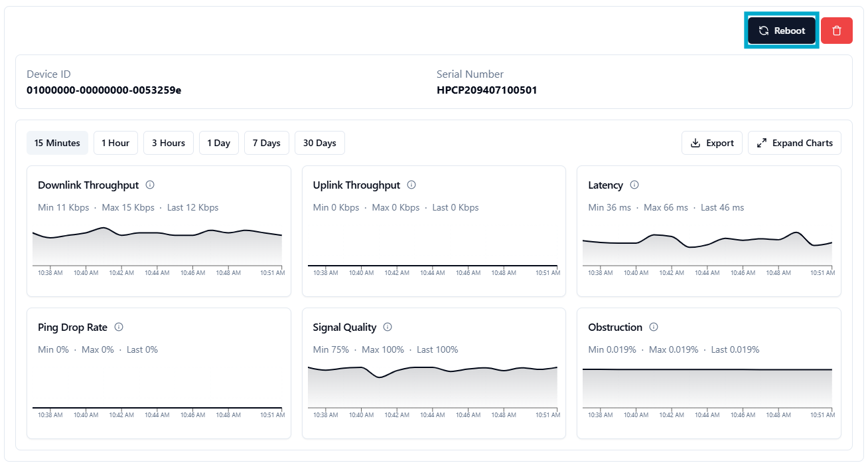The height and width of the screenshot is (465, 868).
Task: Click the info icon next to Latency
Action: coord(634,185)
